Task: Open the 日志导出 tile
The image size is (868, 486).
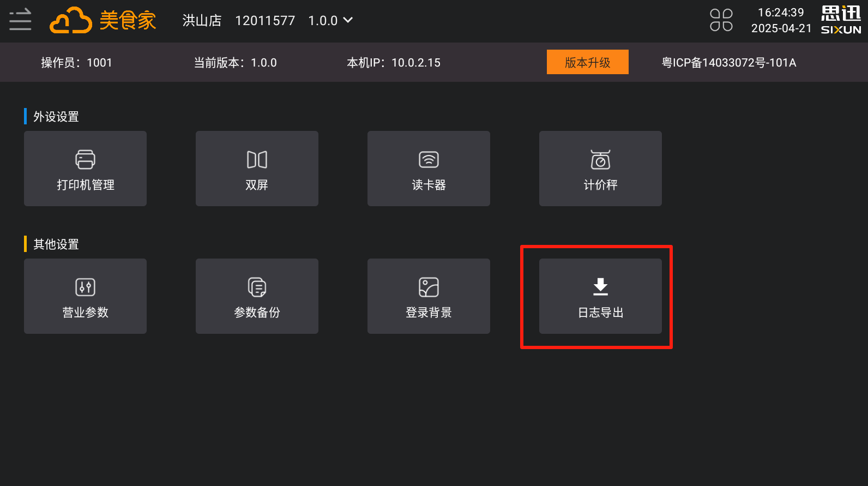Action: [x=600, y=296]
